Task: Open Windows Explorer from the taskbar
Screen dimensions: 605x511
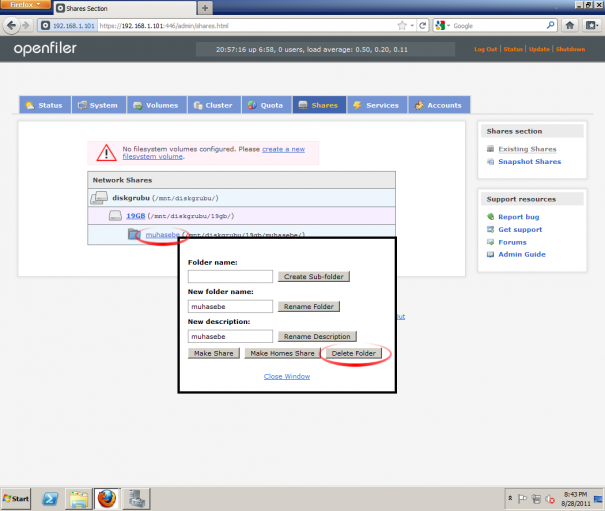Action: pos(79,499)
